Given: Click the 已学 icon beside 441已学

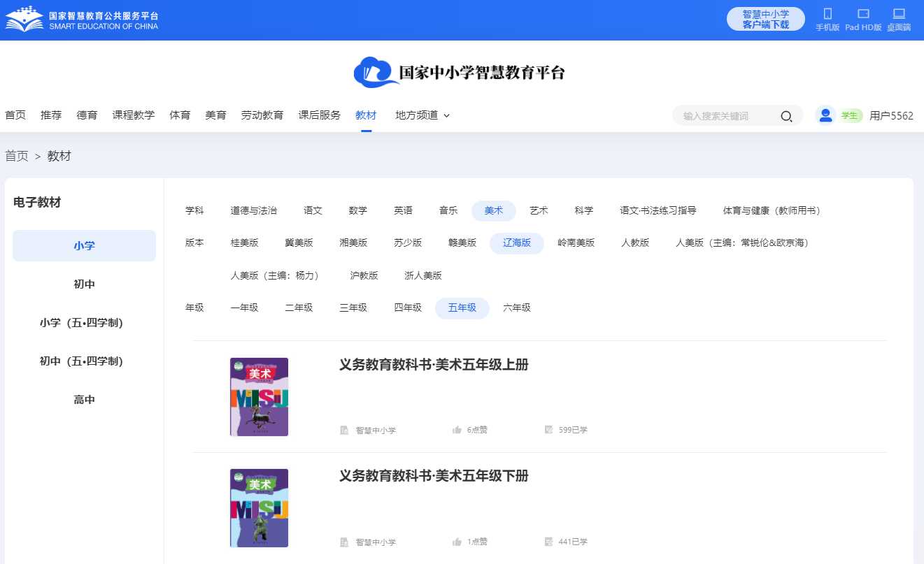Looking at the screenshot, I should (549, 542).
